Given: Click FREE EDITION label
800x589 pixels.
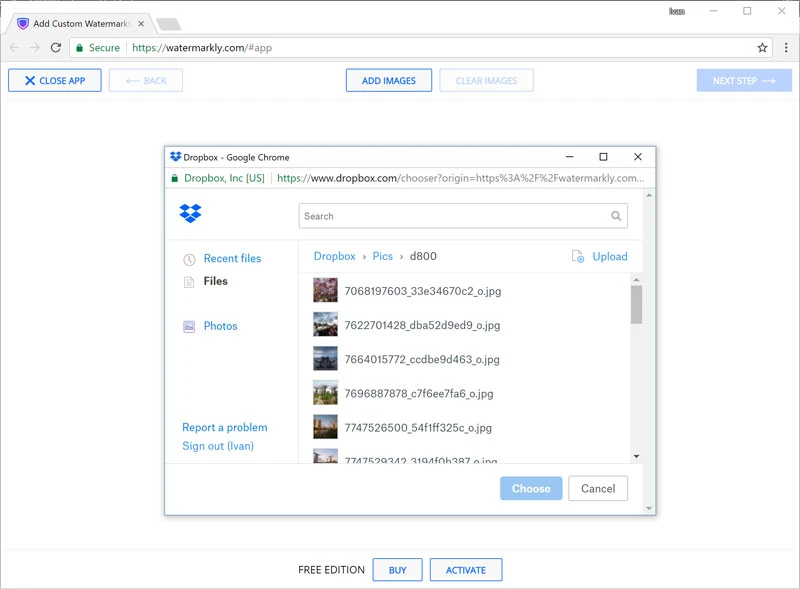Looking at the screenshot, I should (331, 570).
